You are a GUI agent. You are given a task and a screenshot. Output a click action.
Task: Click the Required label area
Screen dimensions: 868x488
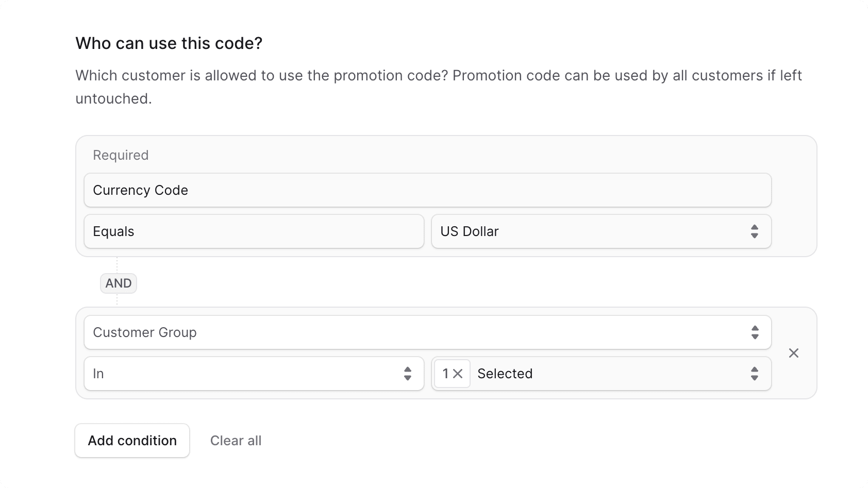click(x=120, y=155)
